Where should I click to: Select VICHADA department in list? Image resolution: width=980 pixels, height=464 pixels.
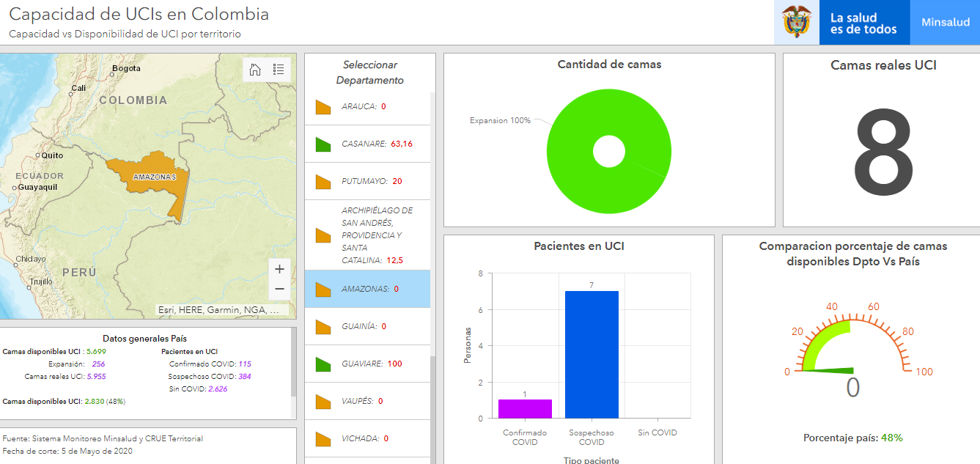367,438
